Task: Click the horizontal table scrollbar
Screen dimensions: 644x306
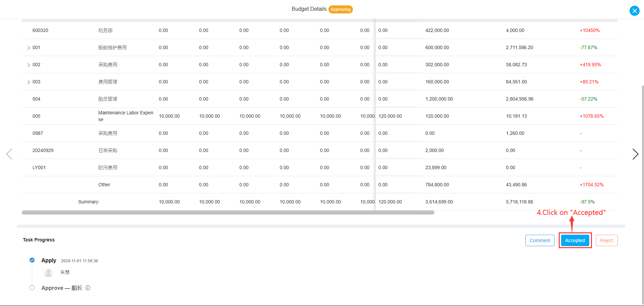Action: [228, 213]
